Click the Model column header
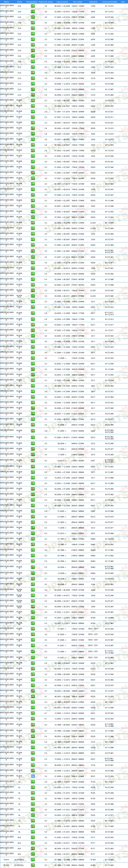The height and width of the screenshot is (868, 128). pyautogui.click(x=20, y=2)
